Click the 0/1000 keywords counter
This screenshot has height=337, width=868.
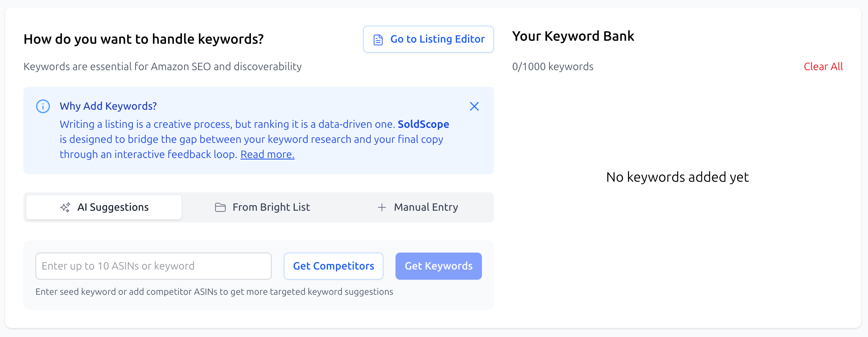click(x=553, y=66)
